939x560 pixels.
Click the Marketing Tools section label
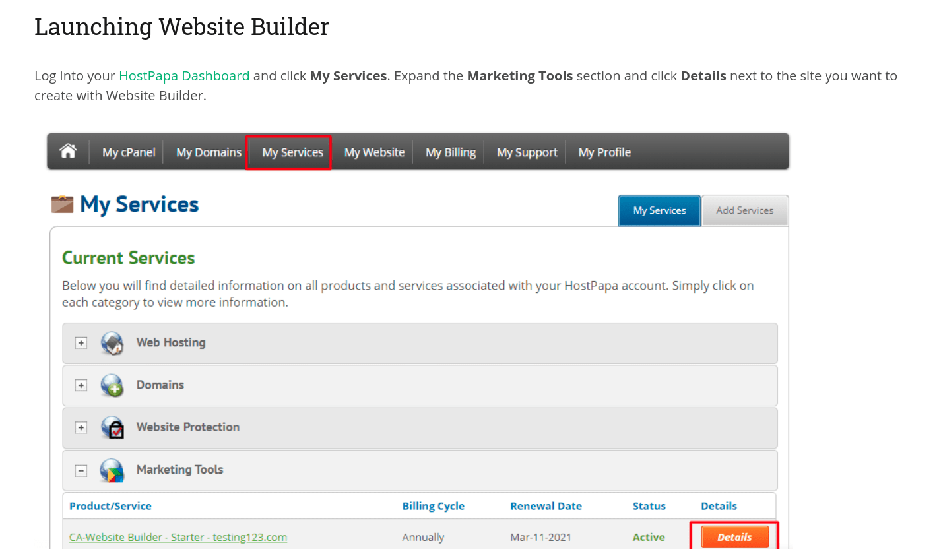(x=179, y=470)
